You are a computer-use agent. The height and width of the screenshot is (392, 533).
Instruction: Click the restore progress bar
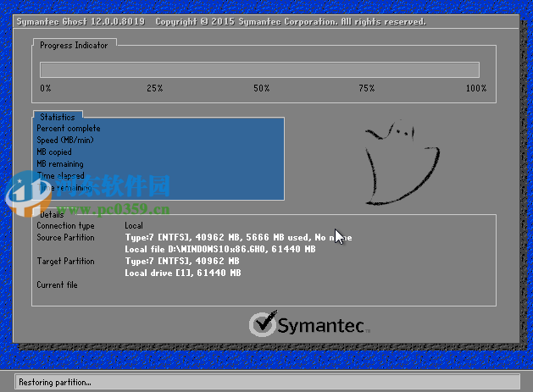259,70
